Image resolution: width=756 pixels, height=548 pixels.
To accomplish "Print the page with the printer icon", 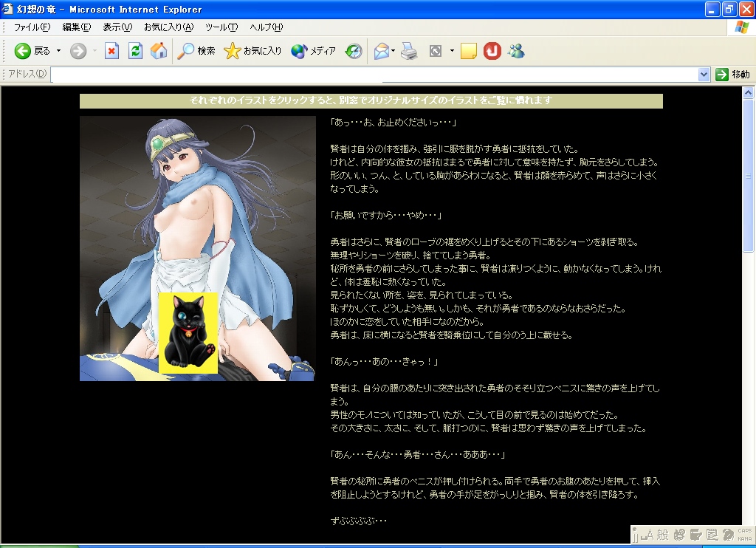I will pos(409,51).
